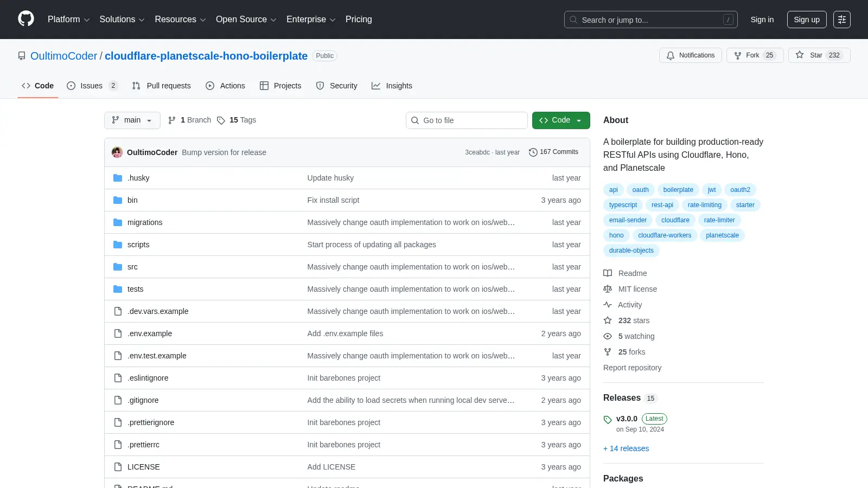Open commit message 'Add .env.example files'
The width and height of the screenshot is (868, 488).
click(x=345, y=333)
